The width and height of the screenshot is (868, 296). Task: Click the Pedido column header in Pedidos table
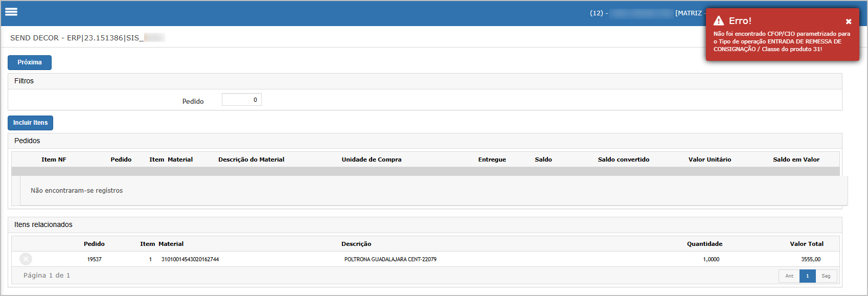pyautogui.click(x=121, y=160)
